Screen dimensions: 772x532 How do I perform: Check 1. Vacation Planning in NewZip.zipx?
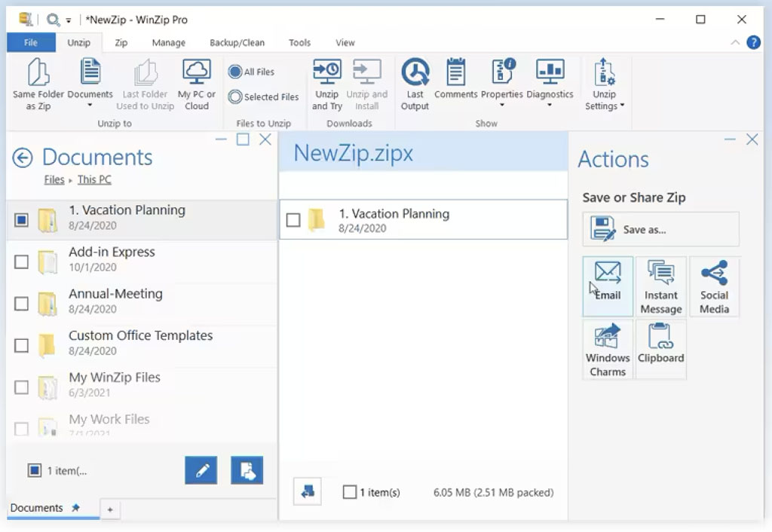coord(293,220)
